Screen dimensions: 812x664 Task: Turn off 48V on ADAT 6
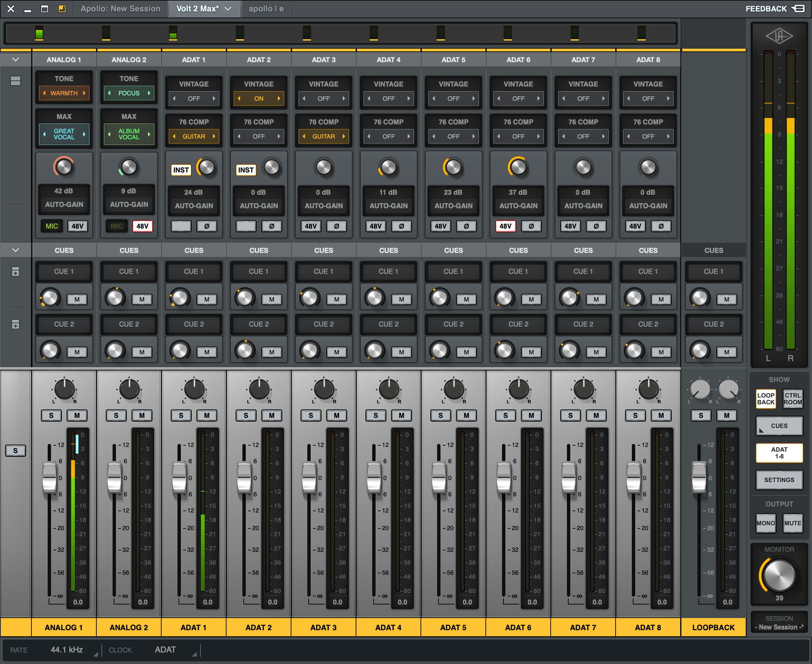pyautogui.click(x=505, y=226)
